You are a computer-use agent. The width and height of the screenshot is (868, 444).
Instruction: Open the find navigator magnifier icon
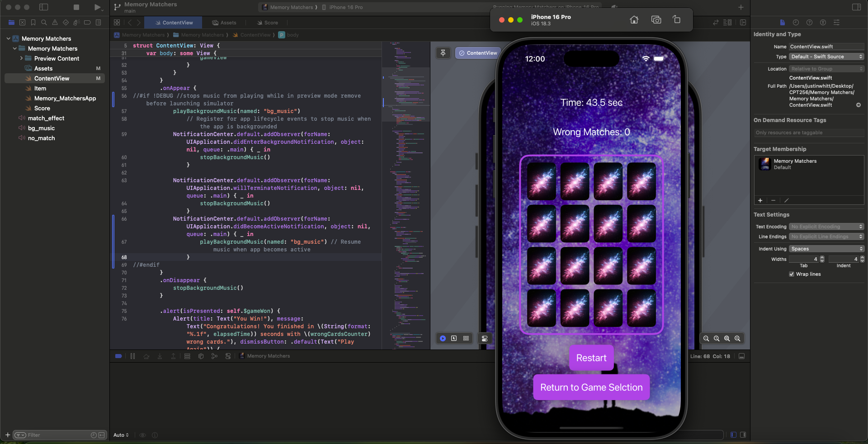tap(44, 23)
